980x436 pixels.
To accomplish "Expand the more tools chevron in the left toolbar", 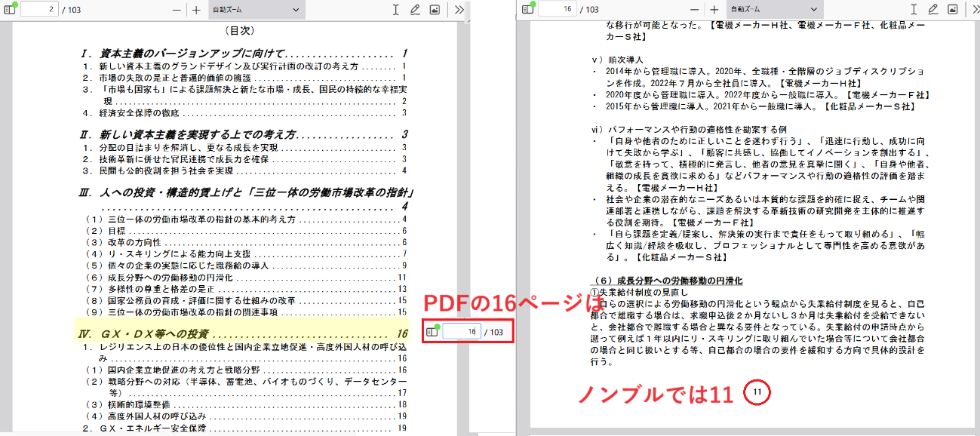I will (x=458, y=10).
